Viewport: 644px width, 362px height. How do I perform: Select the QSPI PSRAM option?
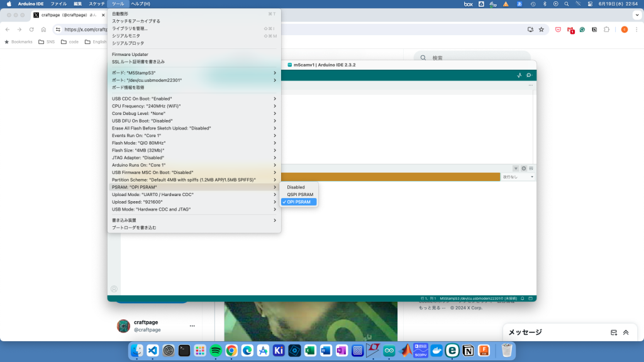tap(299, 195)
